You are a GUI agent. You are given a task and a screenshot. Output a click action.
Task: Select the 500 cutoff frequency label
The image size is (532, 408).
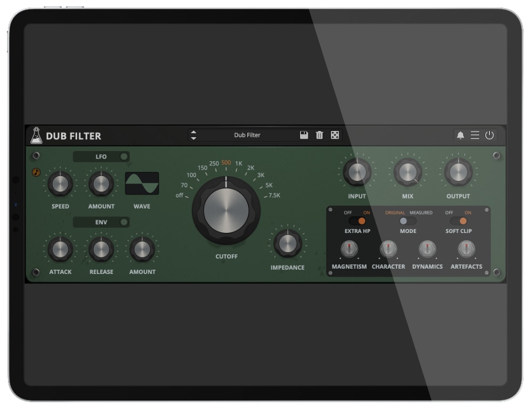click(x=226, y=162)
